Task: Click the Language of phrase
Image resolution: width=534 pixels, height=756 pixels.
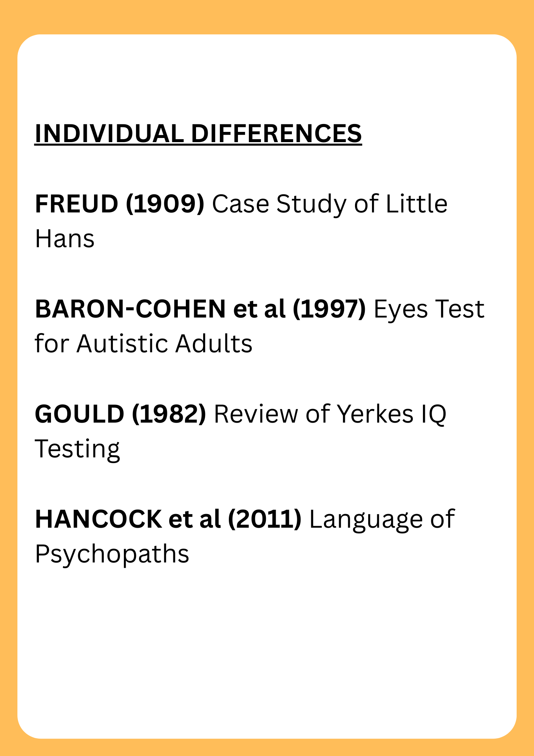Action: pos(382,520)
